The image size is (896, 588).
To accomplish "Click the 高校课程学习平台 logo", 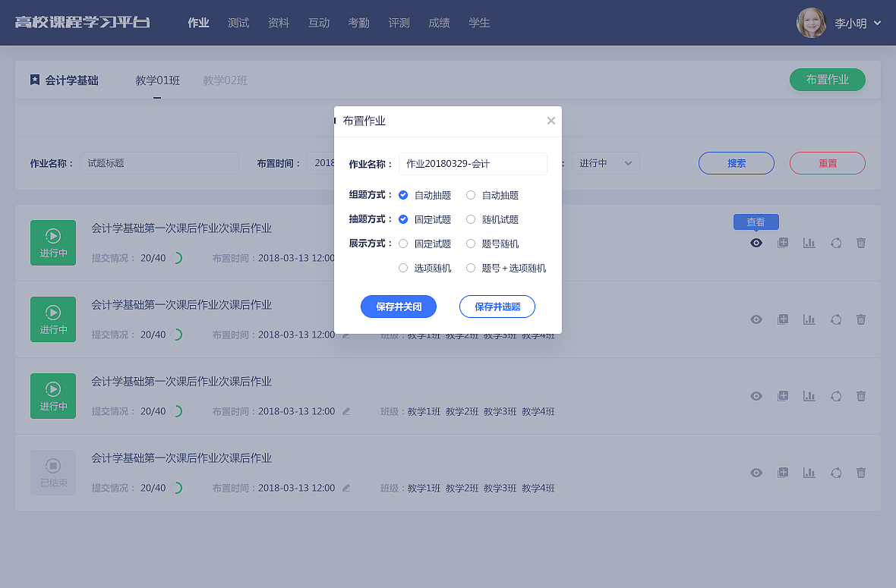I will (82, 22).
